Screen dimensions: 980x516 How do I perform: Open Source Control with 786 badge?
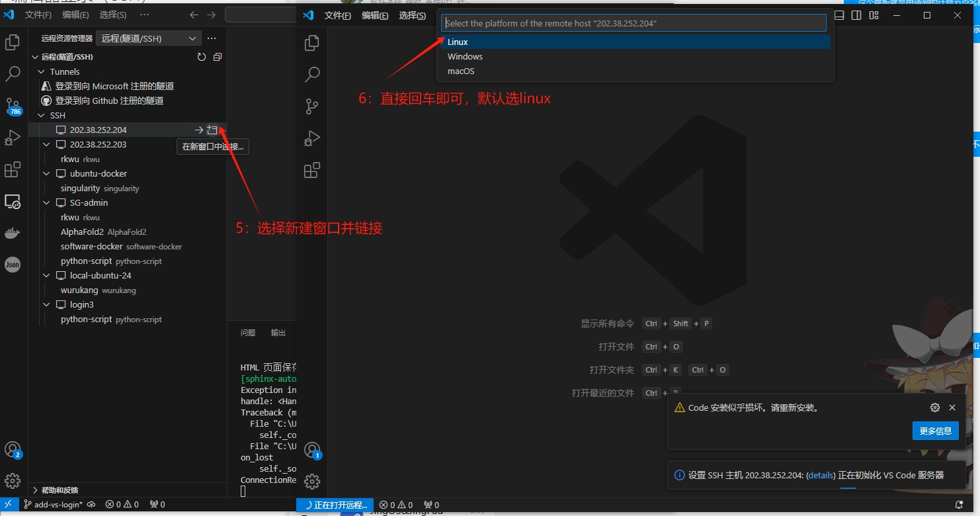[x=13, y=106]
